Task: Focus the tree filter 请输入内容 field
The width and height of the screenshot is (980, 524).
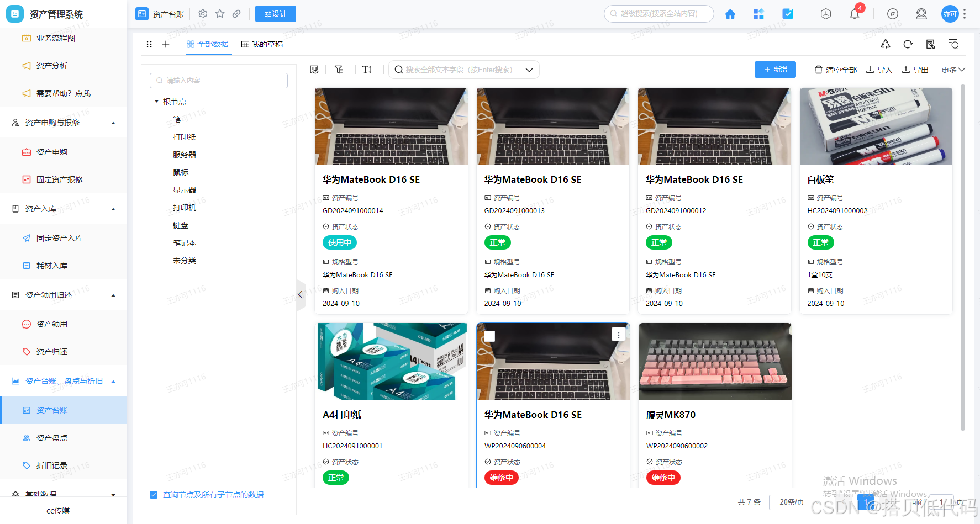Action: coord(219,81)
